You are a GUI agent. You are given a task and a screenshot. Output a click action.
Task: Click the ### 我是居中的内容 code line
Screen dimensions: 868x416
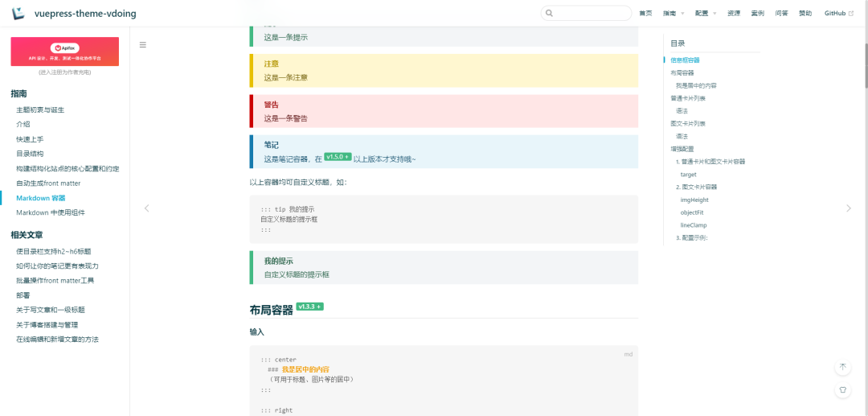coord(298,369)
